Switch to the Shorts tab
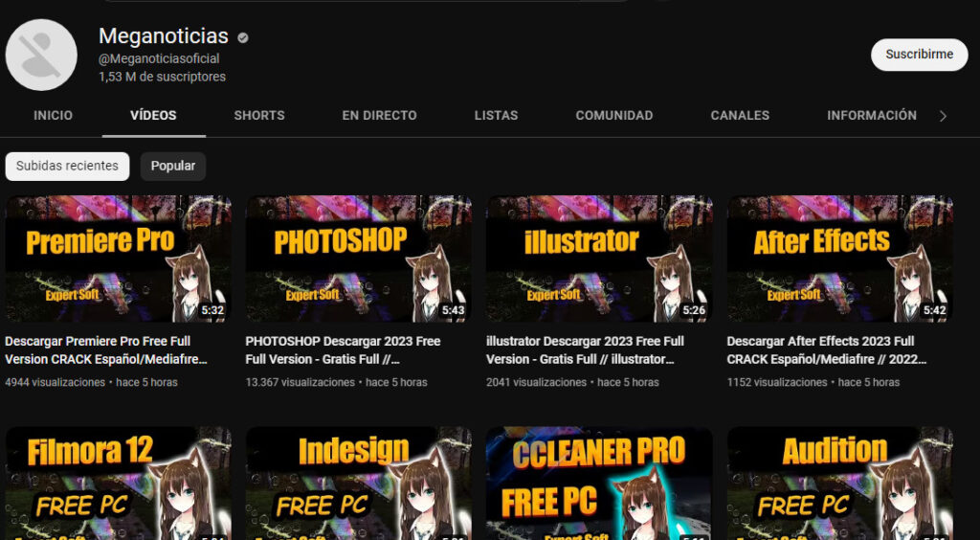980x540 pixels. coord(259,115)
